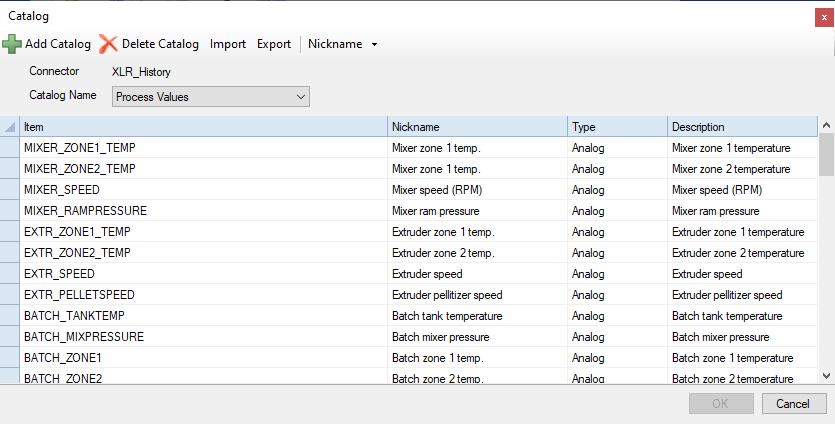
Task: Open the Nickname dropdown arrow in toolbar
Action: [374, 44]
